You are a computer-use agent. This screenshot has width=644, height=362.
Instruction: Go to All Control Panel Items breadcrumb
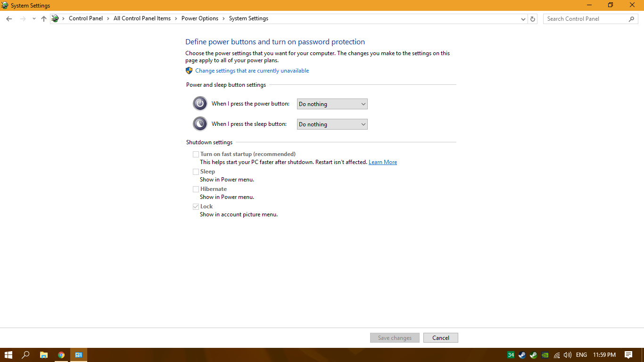point(142,18)
